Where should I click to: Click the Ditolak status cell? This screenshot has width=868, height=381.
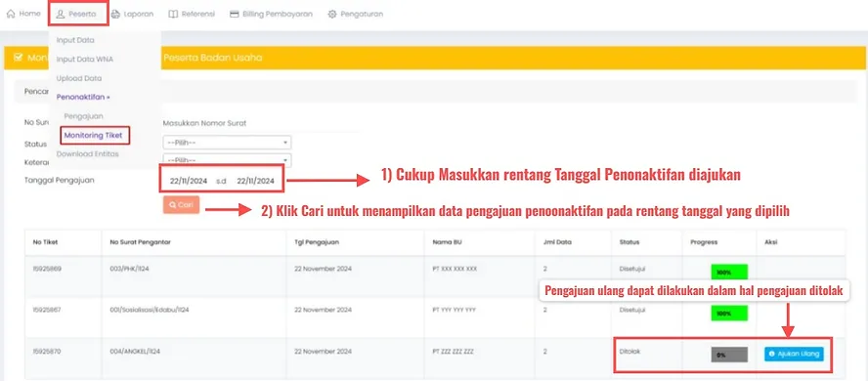(x=629, y=351)
